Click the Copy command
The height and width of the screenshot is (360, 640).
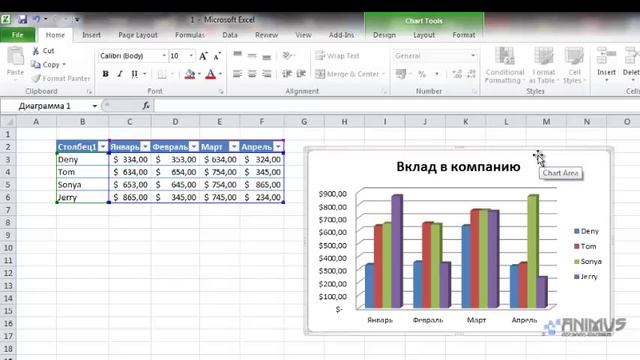[x=48, y=64]
